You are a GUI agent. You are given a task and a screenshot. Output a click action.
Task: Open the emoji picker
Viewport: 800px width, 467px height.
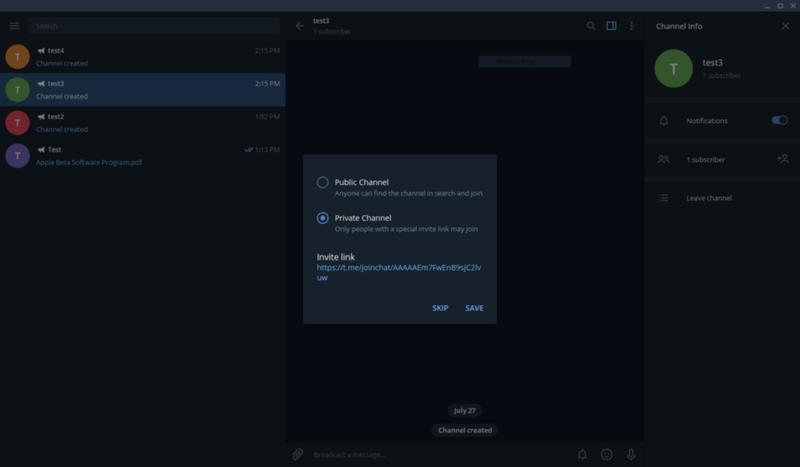point(606,454)
